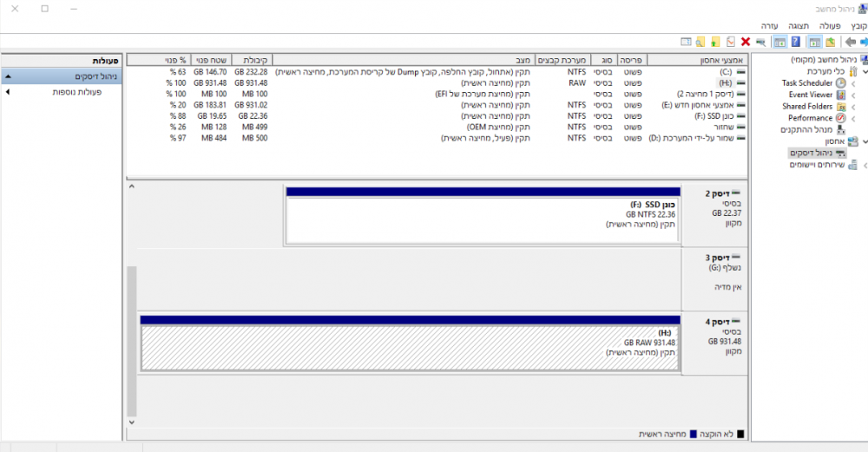868x452 pixels.
Task: Select the Shared Folders icon in tree
Action: [x=841, y=106]
